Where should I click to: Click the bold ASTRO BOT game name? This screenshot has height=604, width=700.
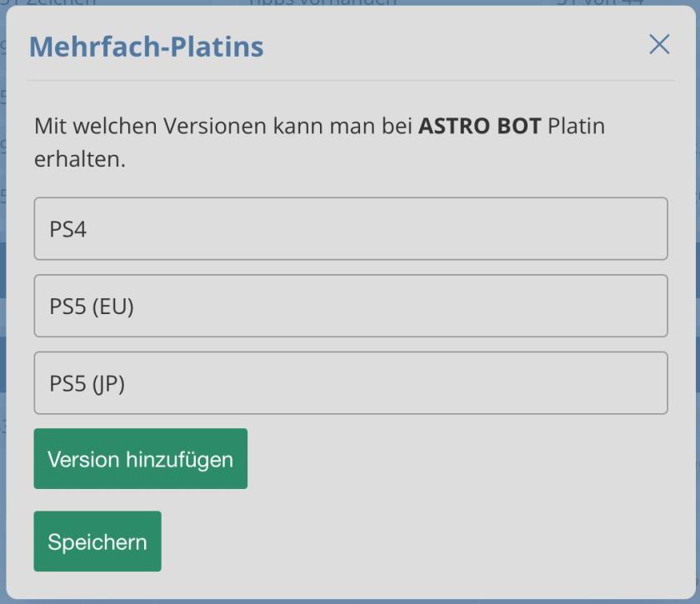(x=479, y=127)
